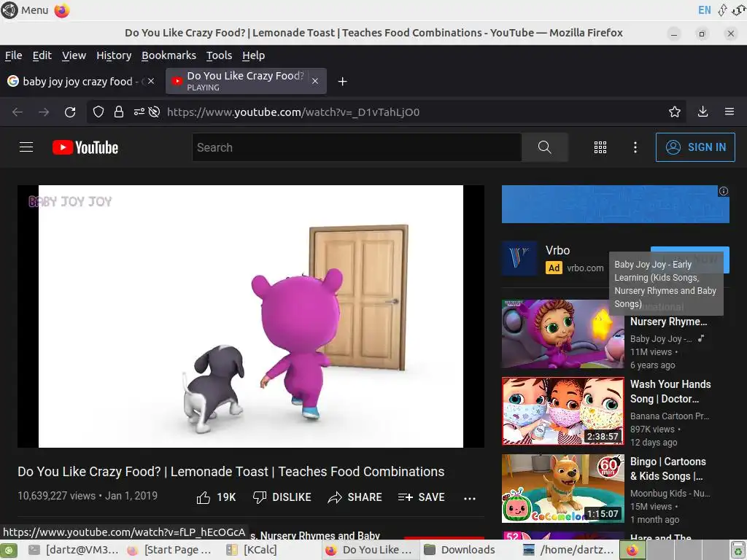The image size is (747, 560).
Task: Like the video with thumbs up
Action: point(216,497)
